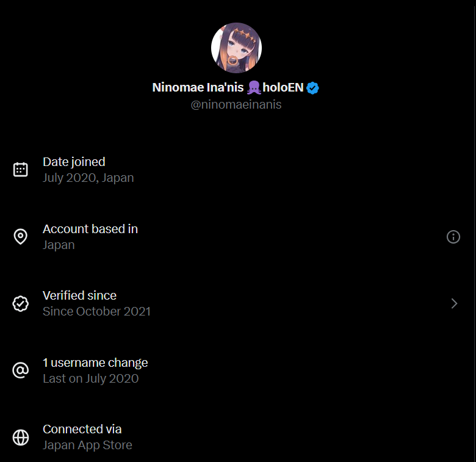476x462 pixels.
Task: Open the Verified since row
Action: coord(79,295)
